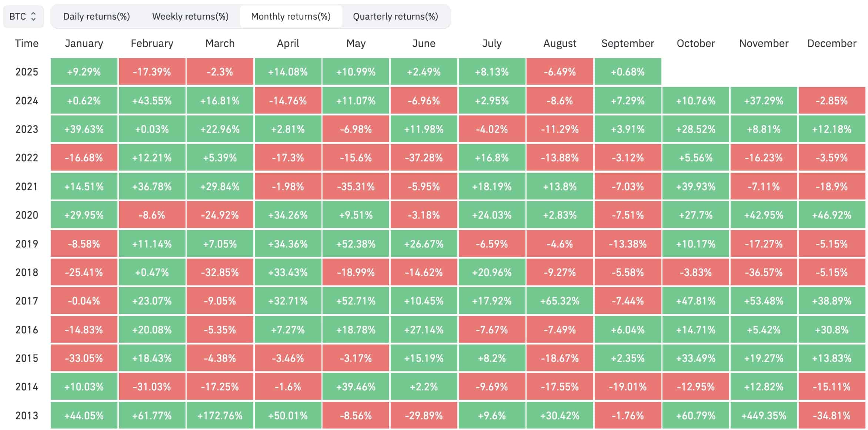Screen dimensions: 868x430
Task: Click the 2020 December +46.92% cell
Action: 832,215
